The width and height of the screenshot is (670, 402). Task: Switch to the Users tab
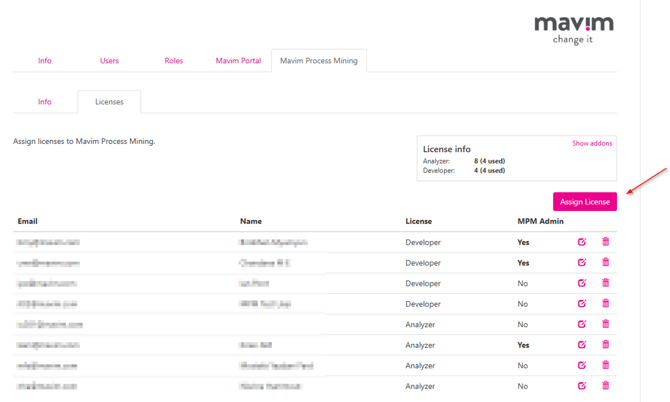coord(109,61)
